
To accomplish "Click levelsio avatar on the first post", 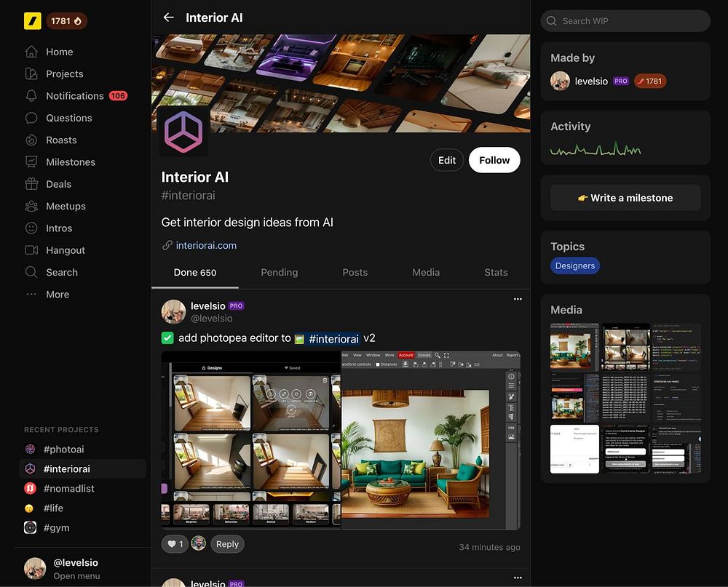I will [x=173, y=311].
